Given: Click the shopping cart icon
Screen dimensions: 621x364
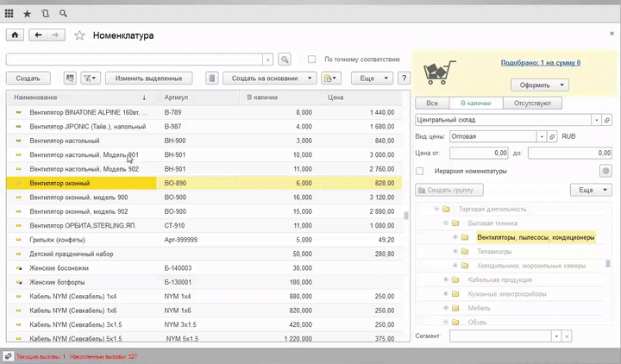Looking at the screenshot, I should (439, 72).
